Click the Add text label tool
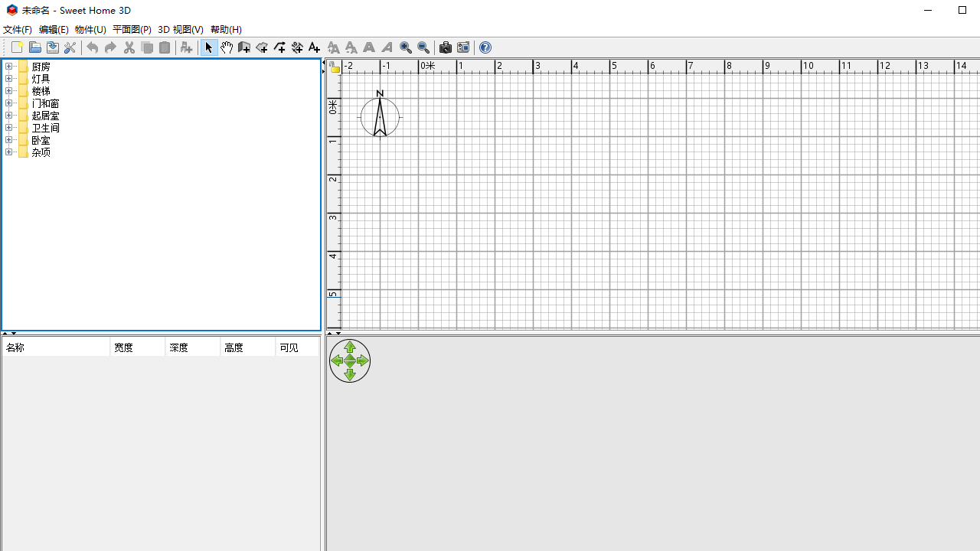Viewport: 980px width, 551px height. [x=315, y=47]
